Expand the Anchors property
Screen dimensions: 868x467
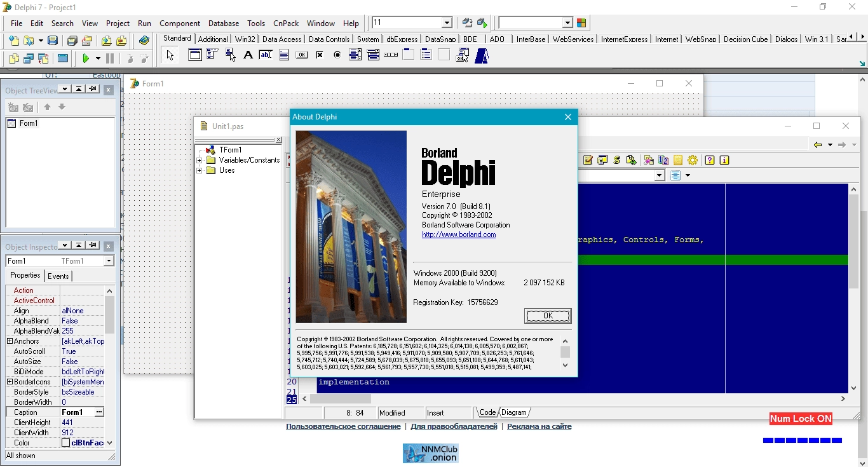(10, 341)
